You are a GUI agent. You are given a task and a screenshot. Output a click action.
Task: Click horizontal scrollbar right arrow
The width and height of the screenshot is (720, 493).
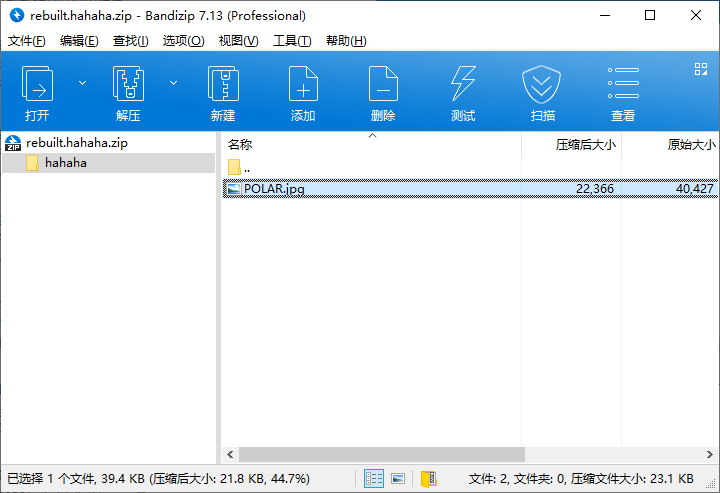coord(710,454)
